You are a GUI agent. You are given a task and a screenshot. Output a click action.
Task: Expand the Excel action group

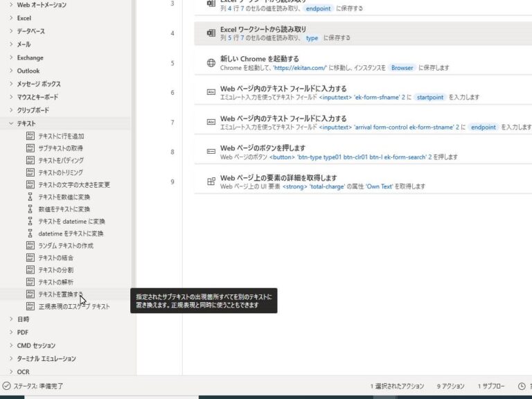(11, 18)
